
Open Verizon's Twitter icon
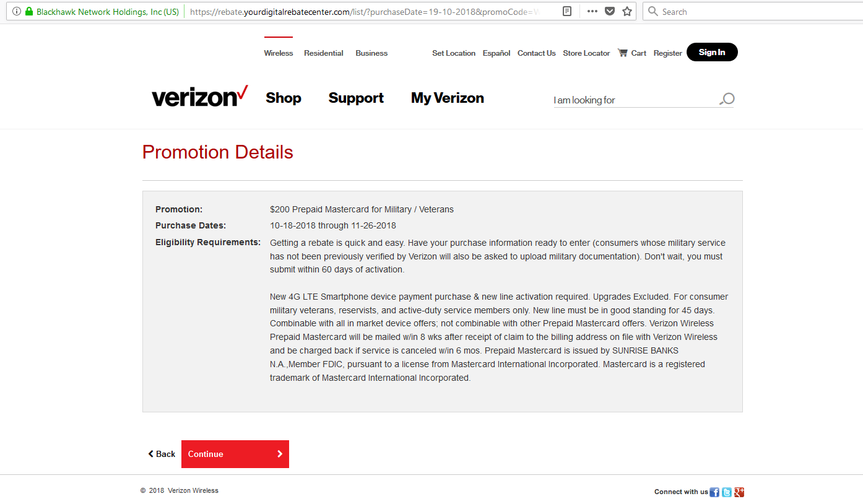[x=726, y=492]
